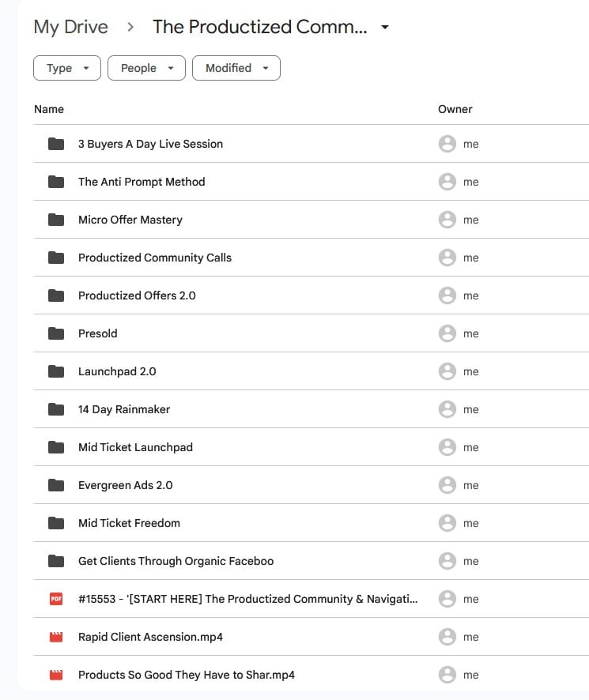Click the folder icon beside Presold
This screenshot has height=700, width=589.
tap(55, 333)
